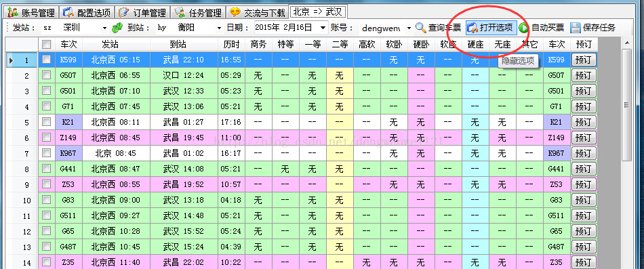Screen dimensions: 644x269
Task: Click the 04:18 duration cell
Action: coord(231,201)
